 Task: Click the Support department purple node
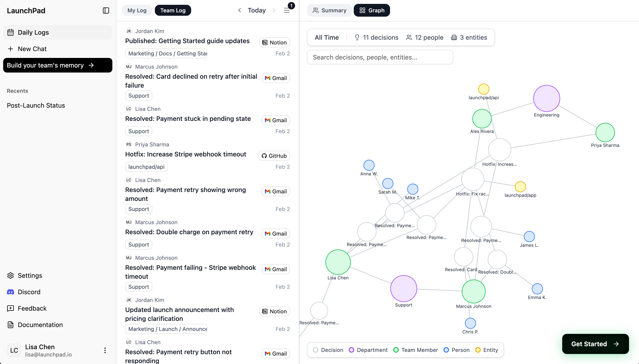click(404, 289)
